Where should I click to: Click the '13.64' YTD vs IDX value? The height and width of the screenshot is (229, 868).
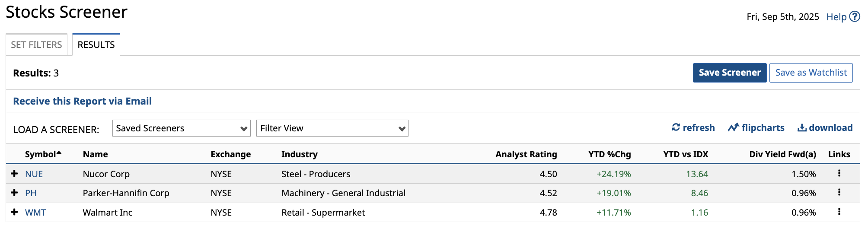[x=697, y=174]
